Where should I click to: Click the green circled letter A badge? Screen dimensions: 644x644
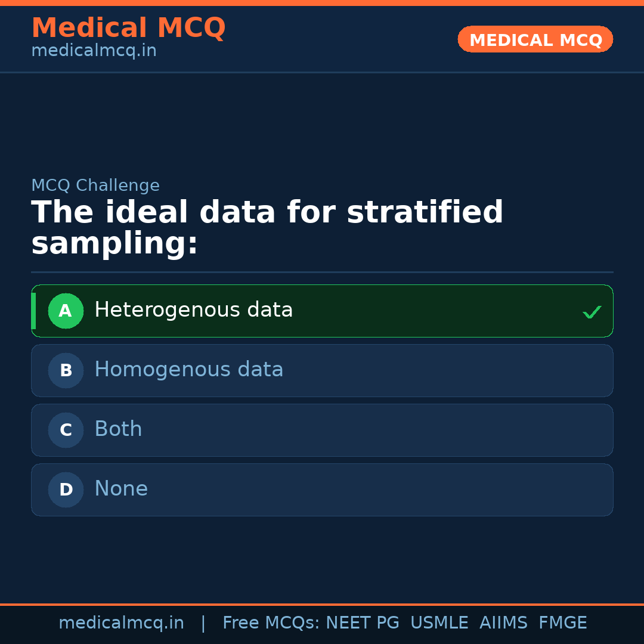click(x=66, y=311)
